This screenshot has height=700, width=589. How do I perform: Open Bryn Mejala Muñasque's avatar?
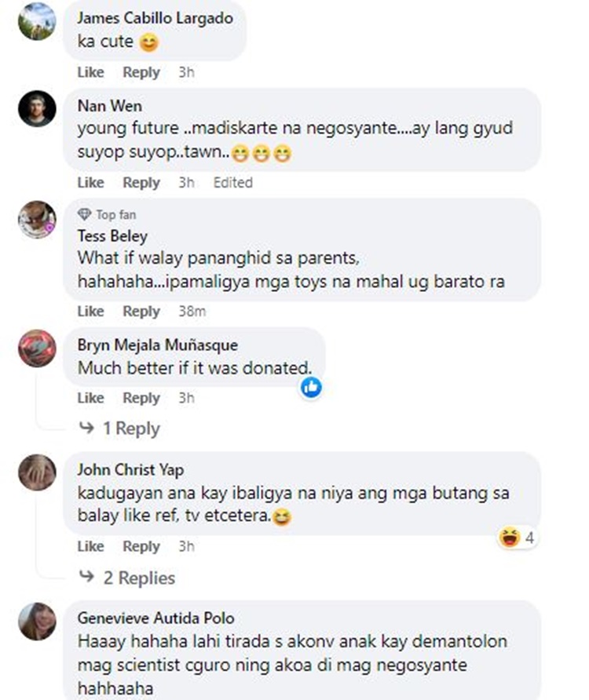[37, 348]
